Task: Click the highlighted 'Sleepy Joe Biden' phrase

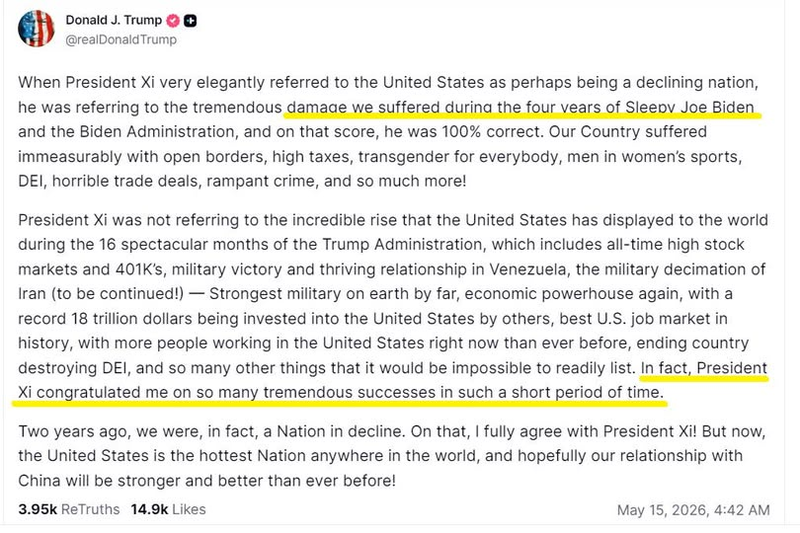Action: click(690, 107)
